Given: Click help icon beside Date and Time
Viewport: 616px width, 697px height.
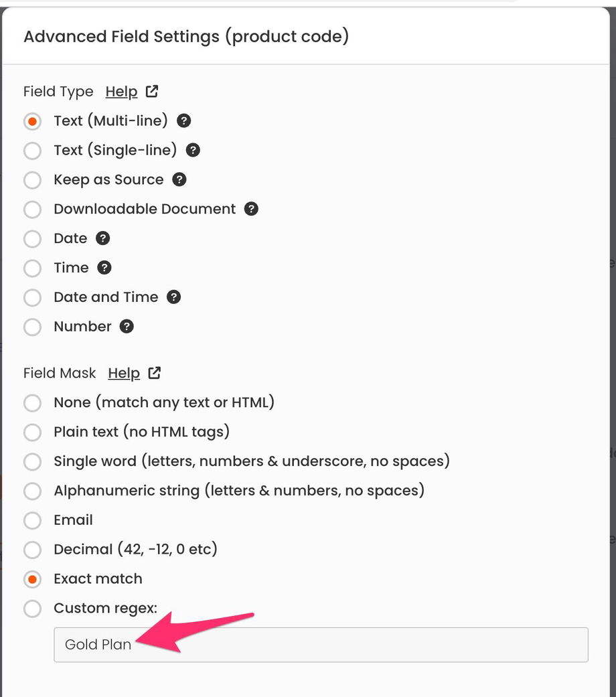Looking at the screenshot, I should (x=173, y=297).
